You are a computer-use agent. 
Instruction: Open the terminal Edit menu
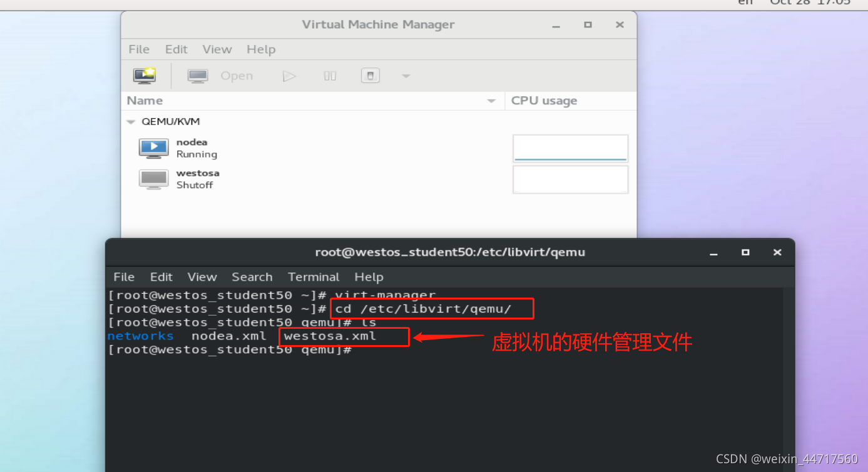161,277
